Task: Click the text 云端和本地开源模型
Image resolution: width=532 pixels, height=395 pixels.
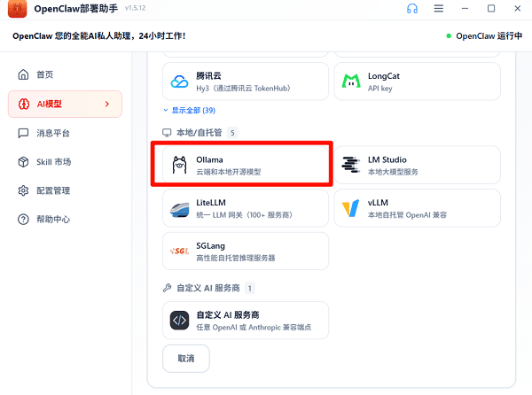Action: click(x=229, y=172)
